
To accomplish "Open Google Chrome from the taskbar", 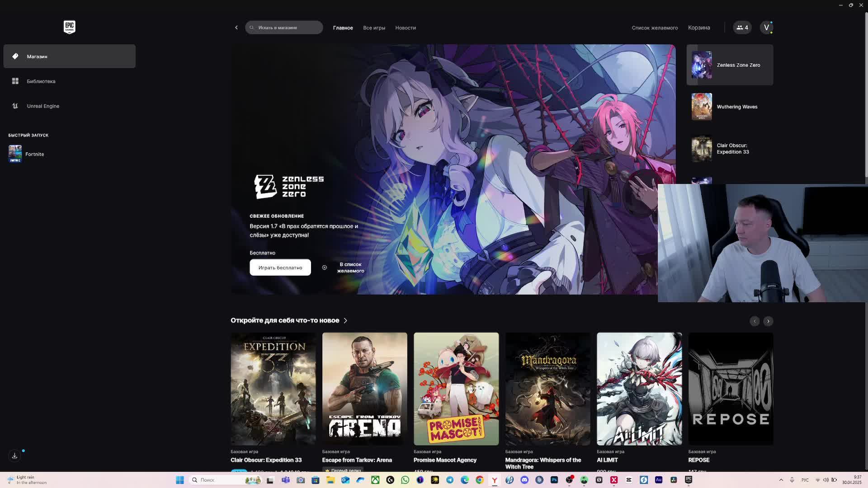I will pyautogui.click(x=480, y=480).
